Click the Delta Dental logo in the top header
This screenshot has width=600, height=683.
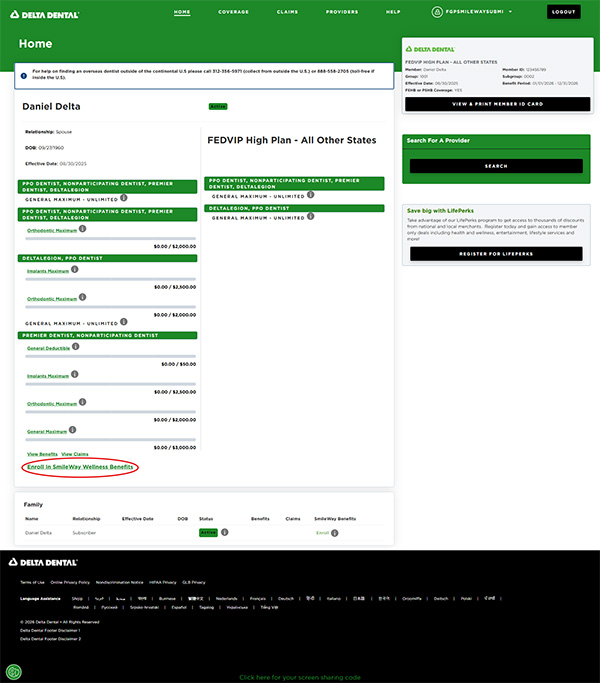pyautogui.click(x=44, y=15)
